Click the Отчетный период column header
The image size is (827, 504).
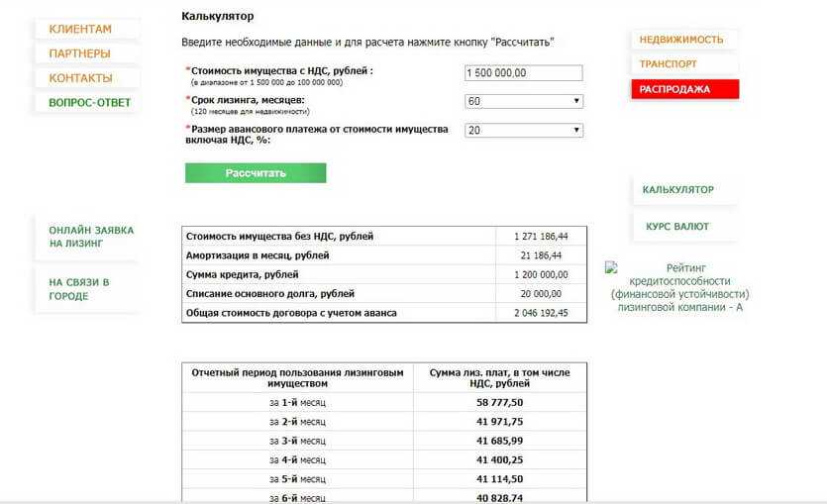pyautogui.click(x=297, y=378)
